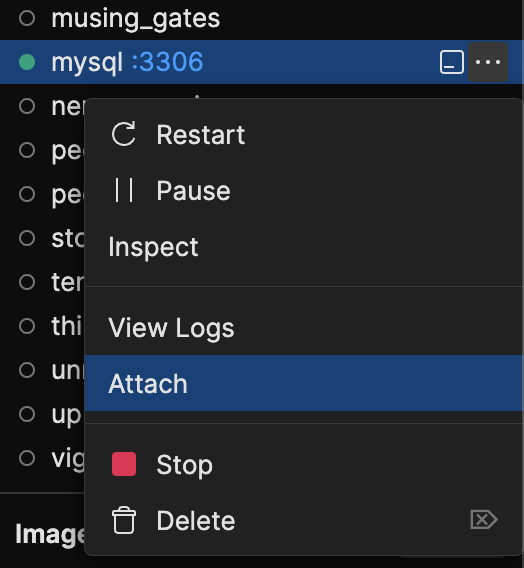
Task: Open the mysql port :3306 link
Action: coord(167,62)
